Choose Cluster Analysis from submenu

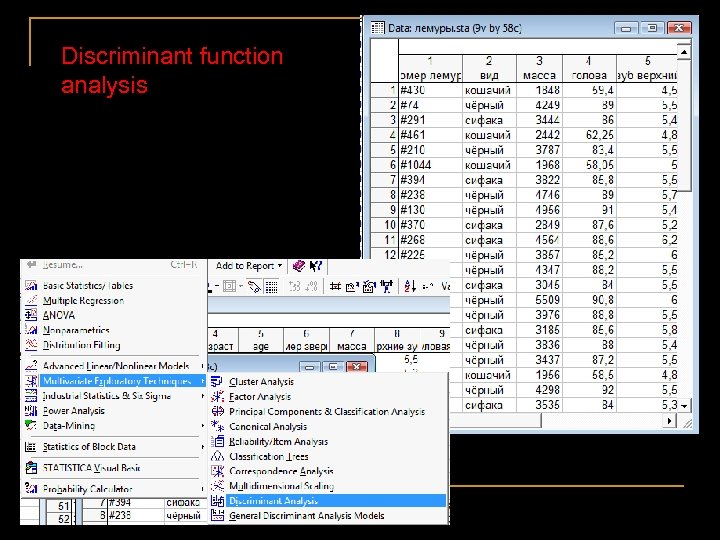[261, 382]
